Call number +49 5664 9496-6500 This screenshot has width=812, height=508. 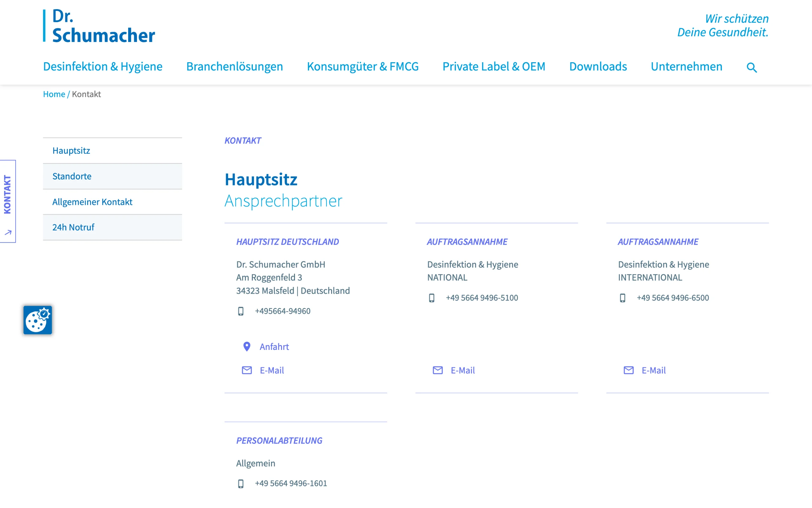tap(673, 298)
